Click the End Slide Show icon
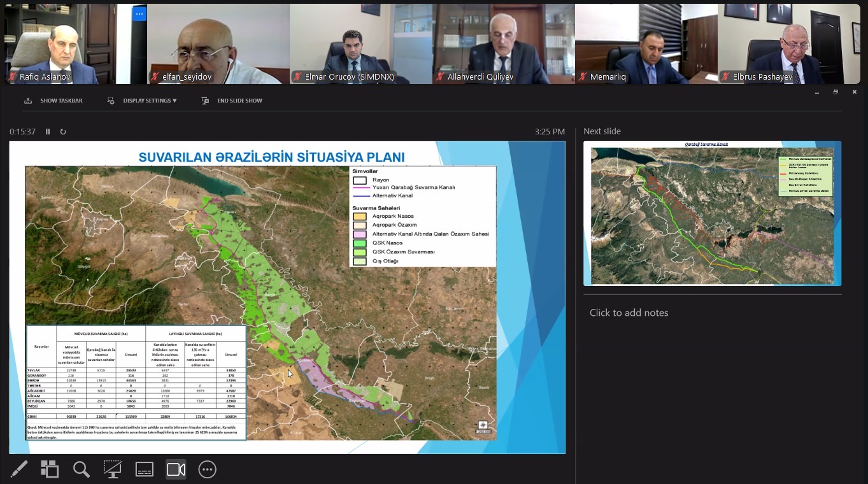Viewport: 868px width, 484px height. 205,101
